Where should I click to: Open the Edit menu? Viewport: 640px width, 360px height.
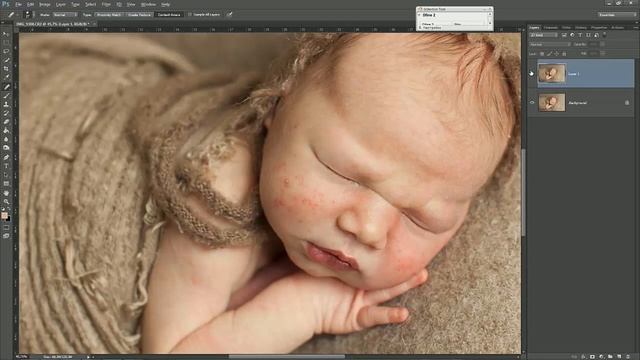point(31,4)
